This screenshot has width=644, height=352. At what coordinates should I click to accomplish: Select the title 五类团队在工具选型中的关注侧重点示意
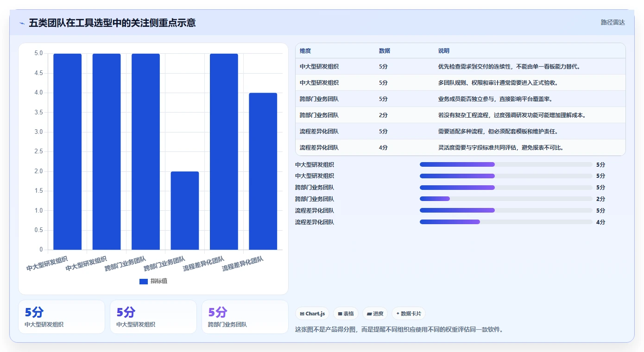coord(112,23)
